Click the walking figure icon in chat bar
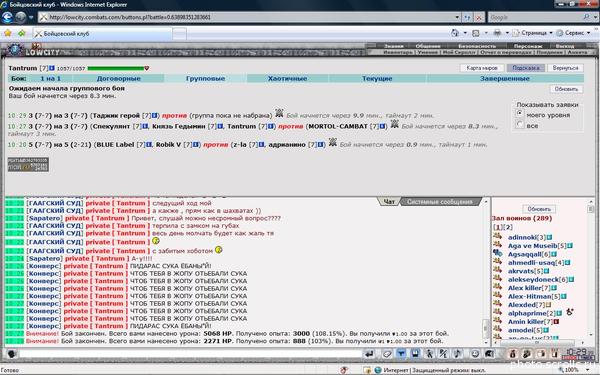The height and width of the screenshot is (375, 600). click(x=429, y=354)
